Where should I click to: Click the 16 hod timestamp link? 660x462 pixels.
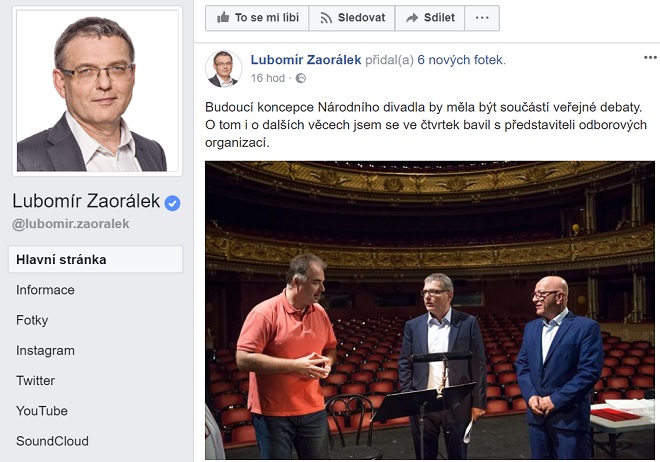pyautogui.click(x=268, y=78)
